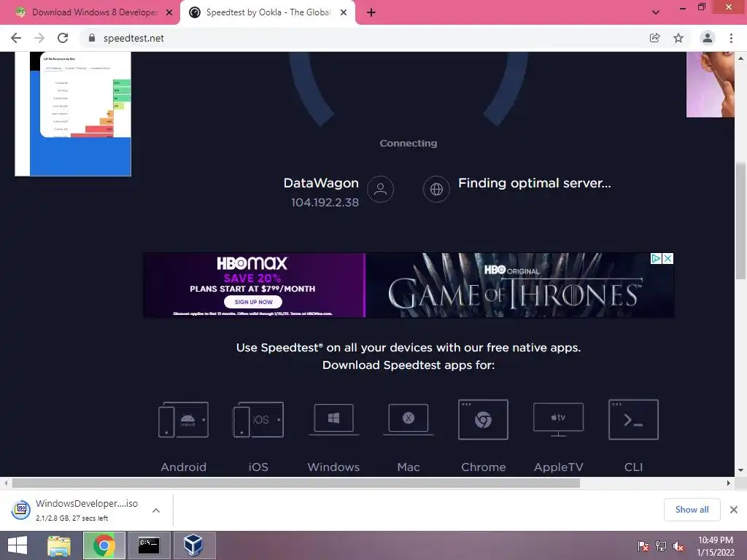The height and width of the screenshot is (560, 747).
Task: Close the downloads bar
Action: tap(734, 510)
